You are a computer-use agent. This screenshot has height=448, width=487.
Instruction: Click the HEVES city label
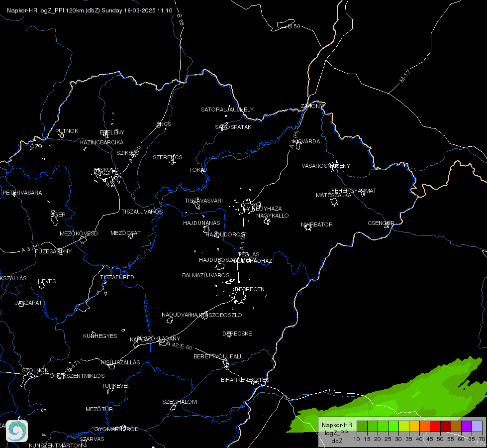[47, 281]
